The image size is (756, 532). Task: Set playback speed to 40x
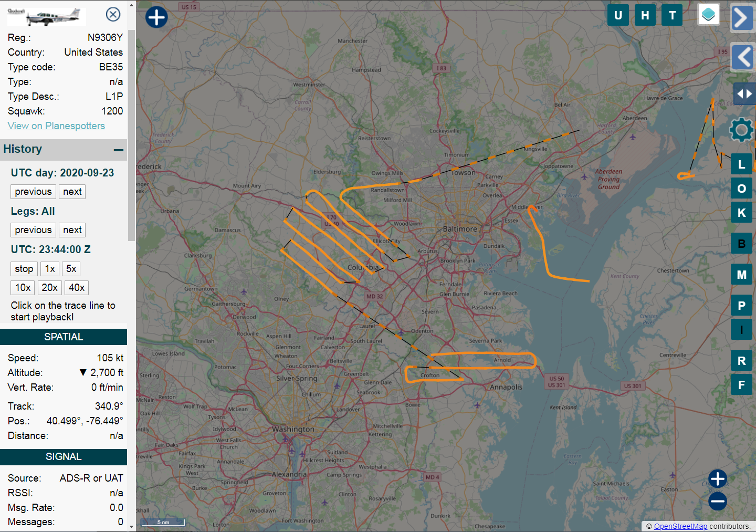pos(77,288)
